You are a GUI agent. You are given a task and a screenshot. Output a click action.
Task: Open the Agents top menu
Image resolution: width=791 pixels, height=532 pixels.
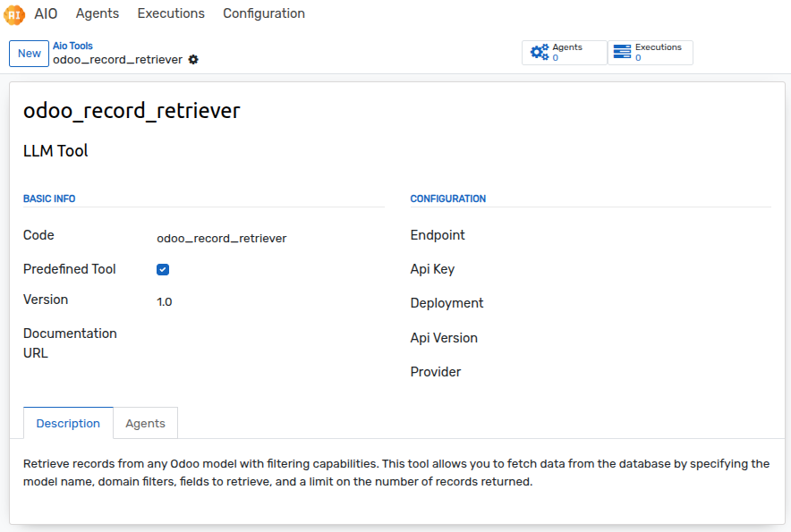(98, 13)
